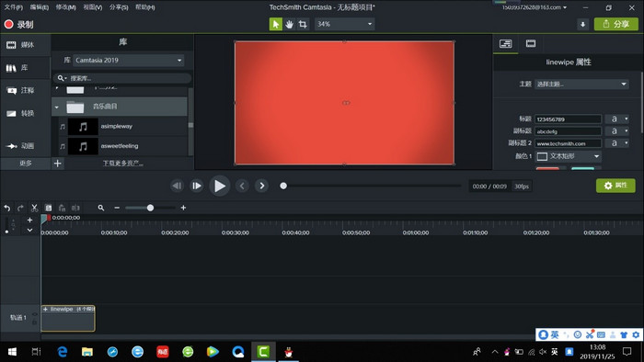Click the 副标题 field containing abcdefg

(x=568, y=131)
